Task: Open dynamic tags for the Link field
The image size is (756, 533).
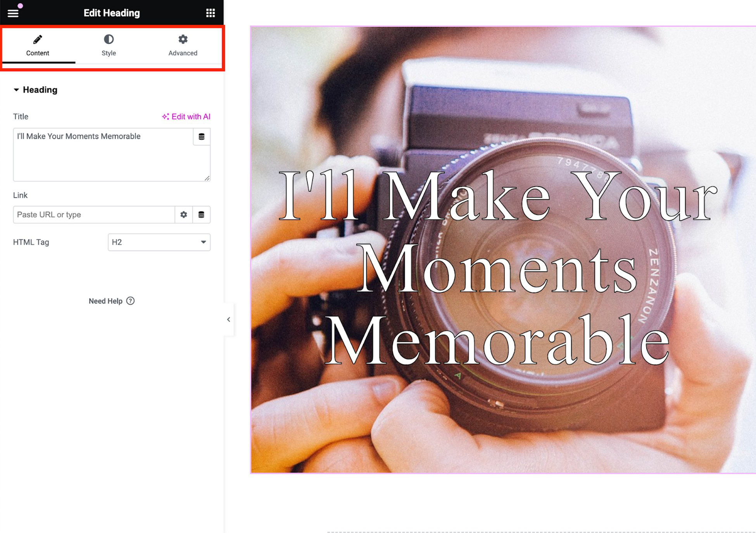Action: click(202, 215)
